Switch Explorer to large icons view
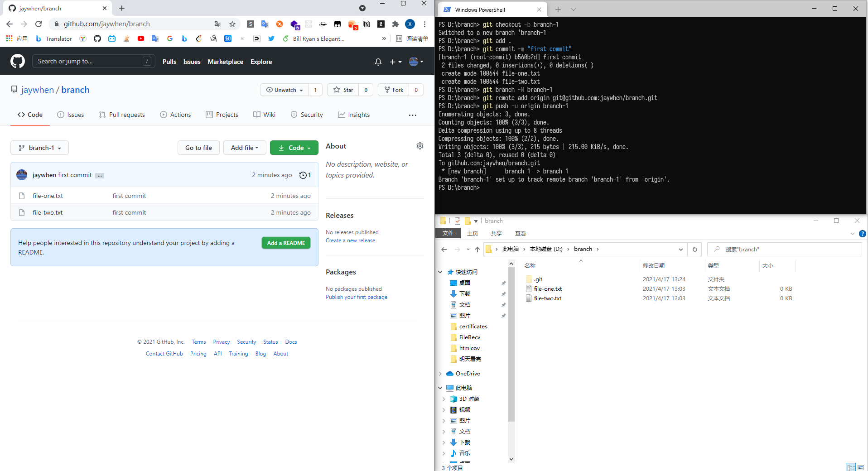Screen dimensions: 868x471 click(x=861, y=467)
